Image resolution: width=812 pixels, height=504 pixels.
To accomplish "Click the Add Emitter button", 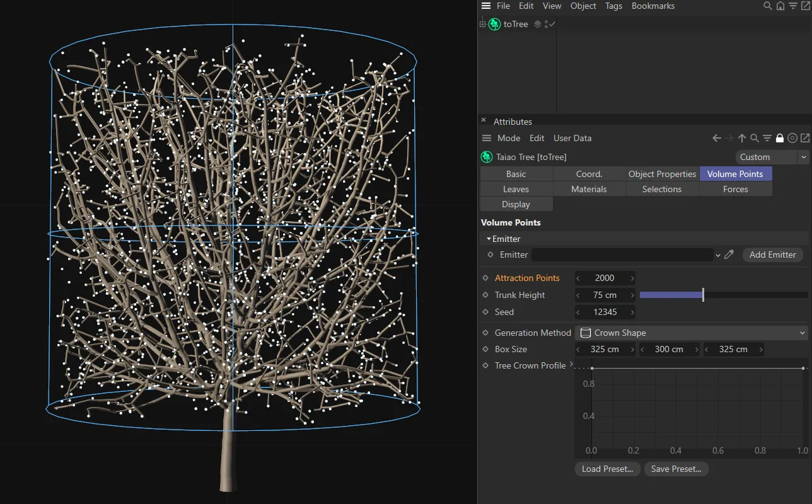I will point(772,255).
